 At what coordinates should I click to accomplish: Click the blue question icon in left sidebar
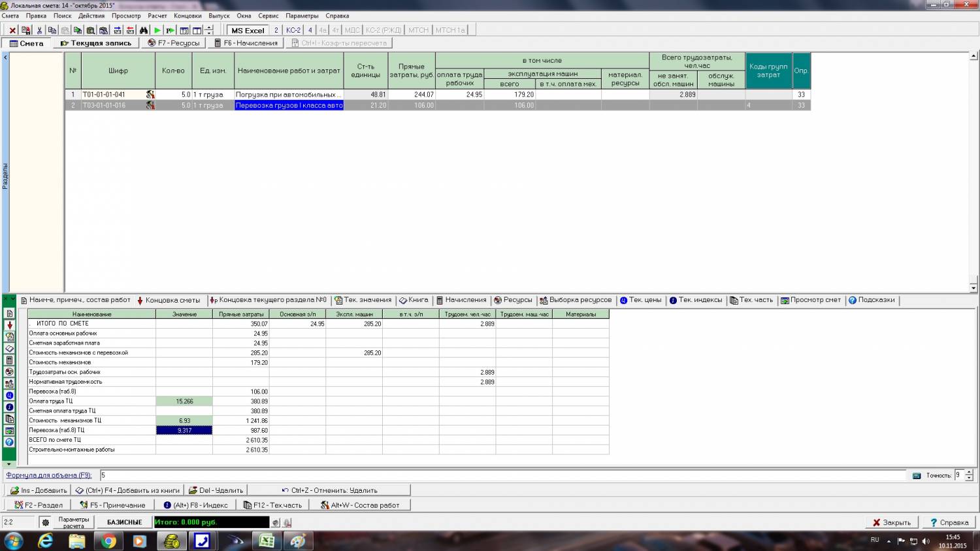click(x=9, y=442)
